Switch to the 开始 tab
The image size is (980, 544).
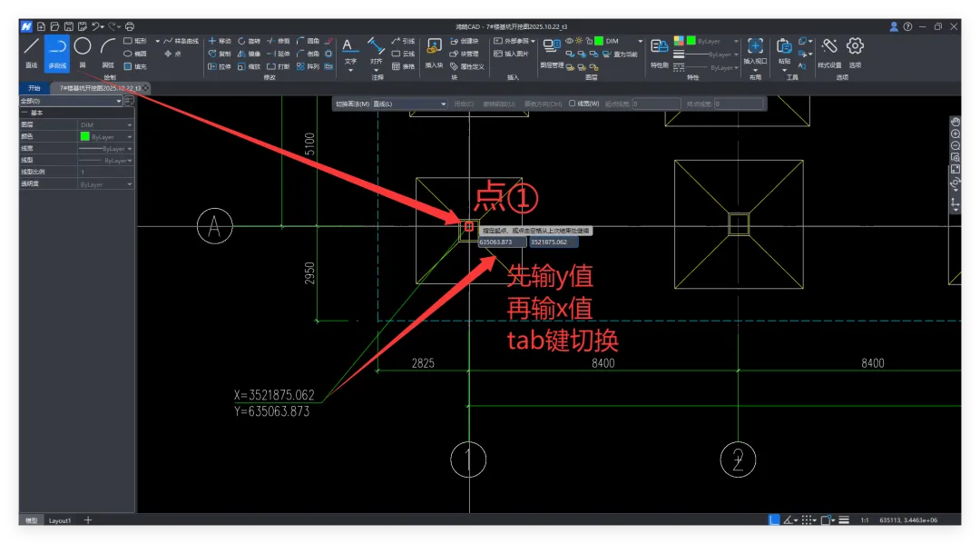[x=34, y=88]
